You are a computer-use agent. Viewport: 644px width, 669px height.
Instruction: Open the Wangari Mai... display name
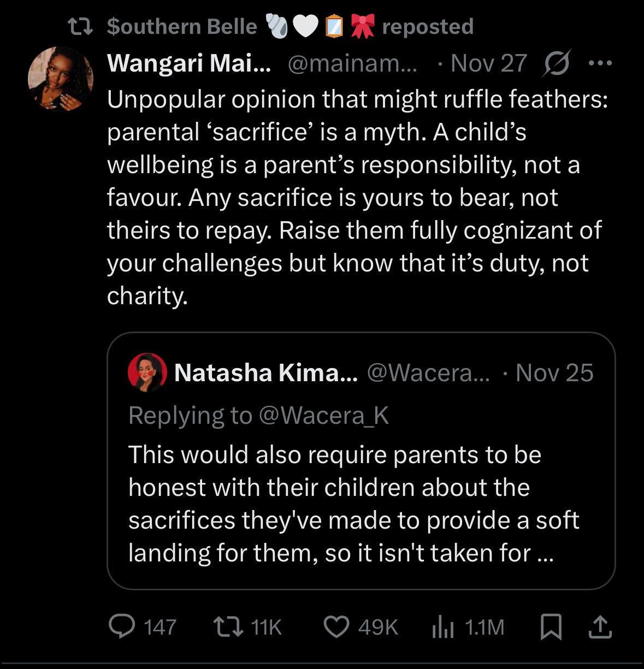(189, 63)
